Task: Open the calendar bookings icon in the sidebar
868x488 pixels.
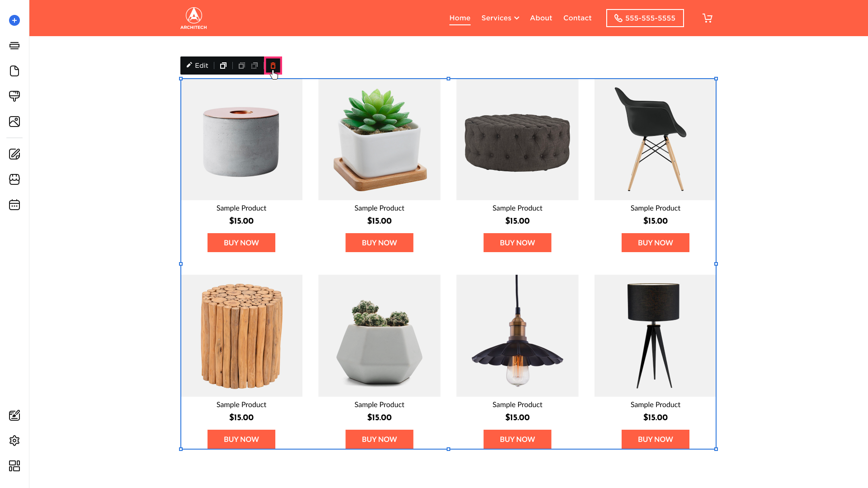Action: 14,205
